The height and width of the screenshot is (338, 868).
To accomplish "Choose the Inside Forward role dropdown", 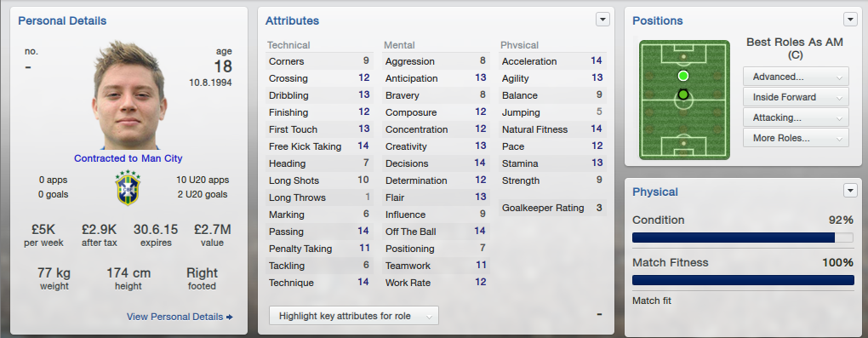I will click(796, 97).
